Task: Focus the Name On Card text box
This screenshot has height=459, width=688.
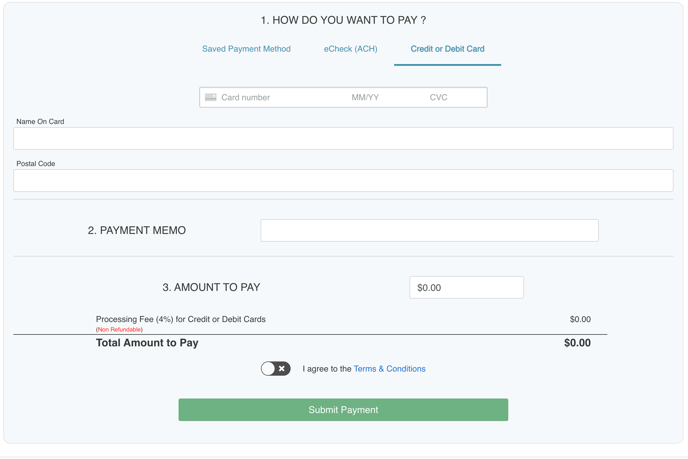Action: coord(343,138)
